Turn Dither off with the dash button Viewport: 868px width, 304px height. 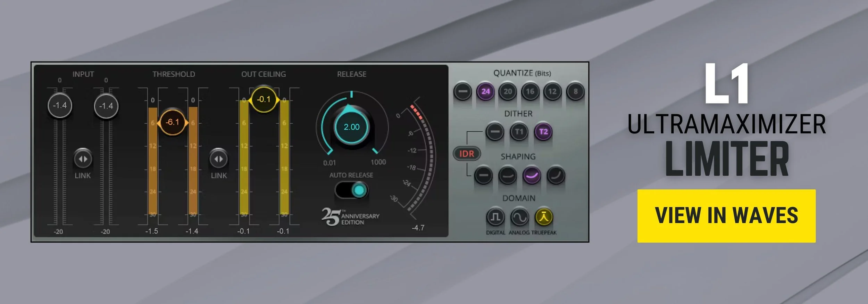(495, 132)
